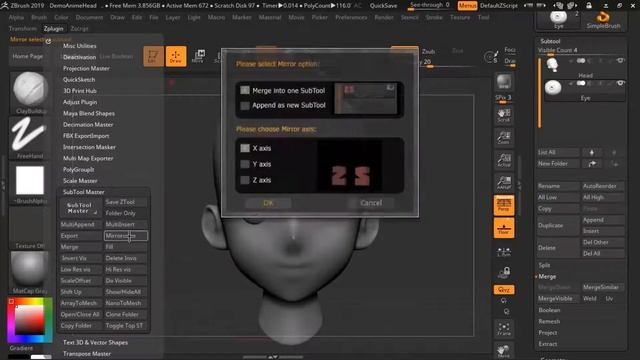Expand the Split section in Subtool panel
Image resolution: width=640 pixels, height=360 pixels.
point(544,265)
